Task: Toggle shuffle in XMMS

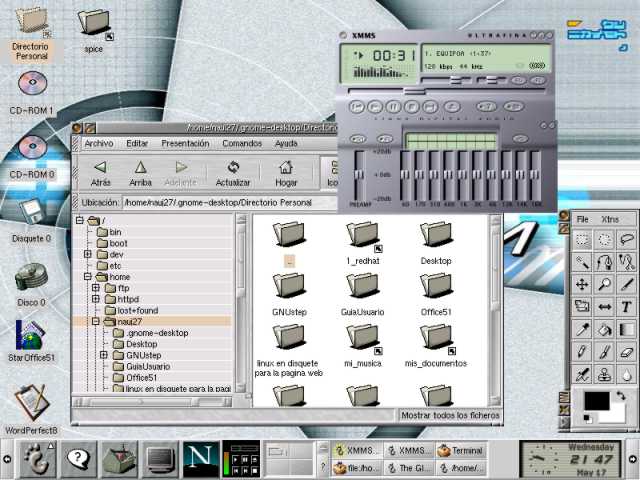Action: click(x=486, y=107)
